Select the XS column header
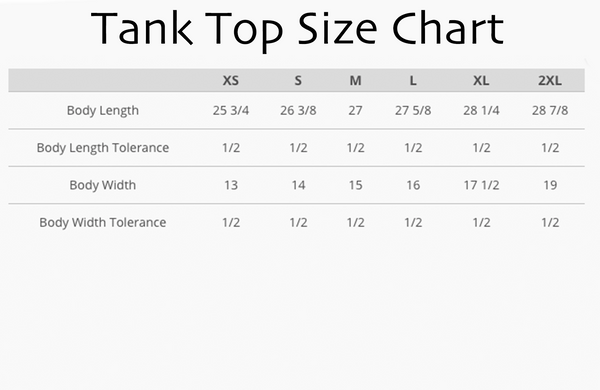The image size is (600, 390). tap(231, 81)
